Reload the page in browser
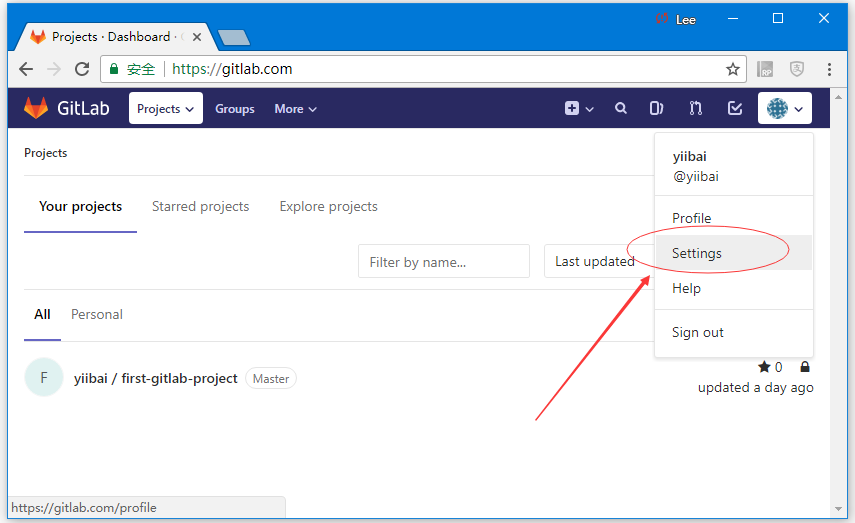This screenshot has width=855, height=523. pos(82,69)
